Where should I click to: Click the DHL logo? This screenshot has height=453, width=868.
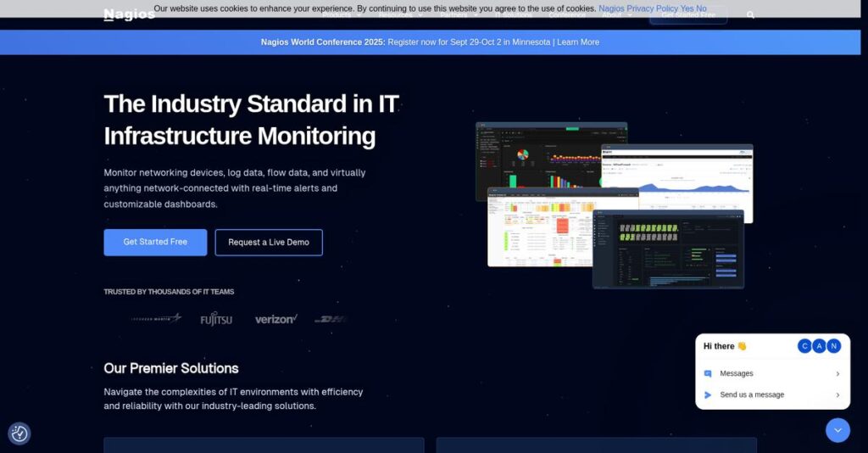point(331,319)
